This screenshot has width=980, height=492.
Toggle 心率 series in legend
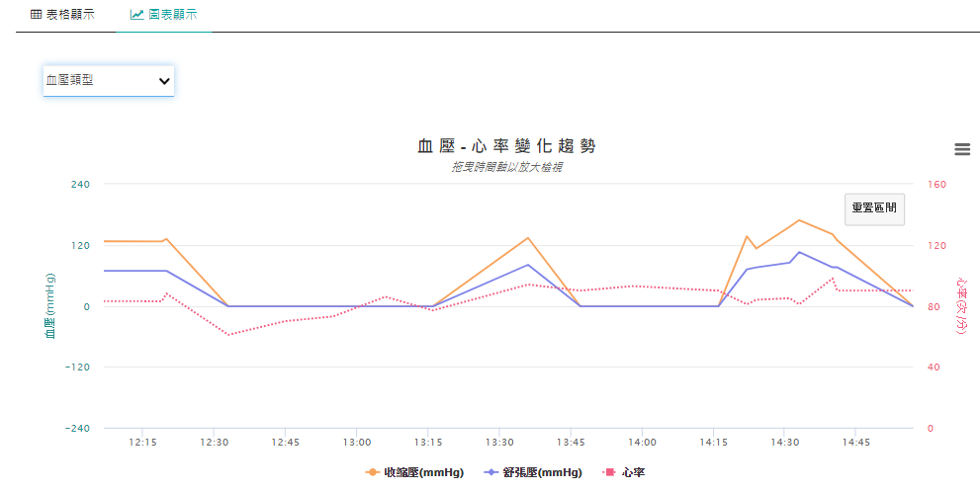(x=624, y=472)
